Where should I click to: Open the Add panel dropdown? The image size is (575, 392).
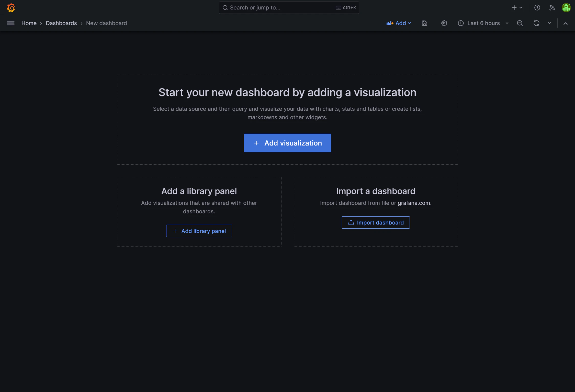399,23
